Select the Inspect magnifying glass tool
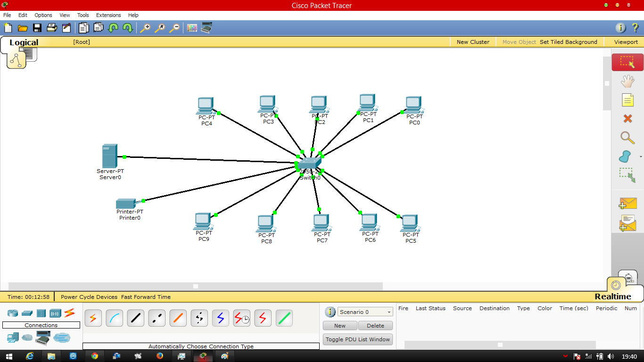The height and width of the screenshot is (362, 644). [x=627, y=138]
